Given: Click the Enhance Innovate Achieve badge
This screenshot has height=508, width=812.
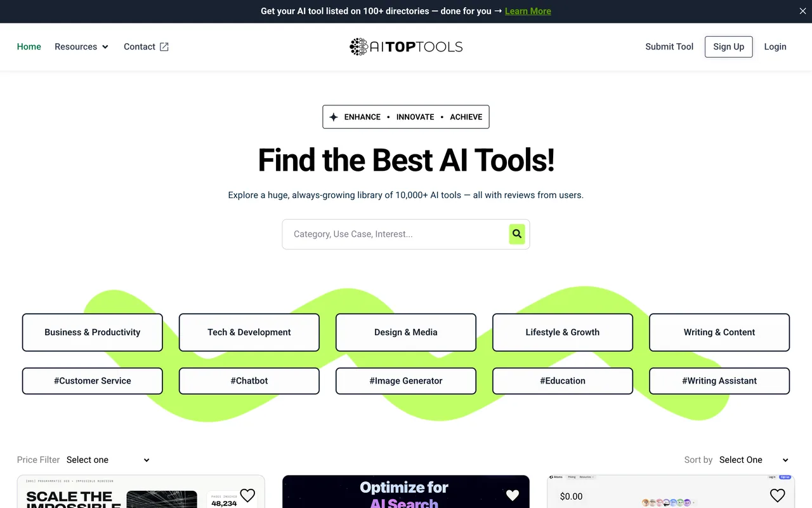Looking at the screenshot, I should (406, 117).
